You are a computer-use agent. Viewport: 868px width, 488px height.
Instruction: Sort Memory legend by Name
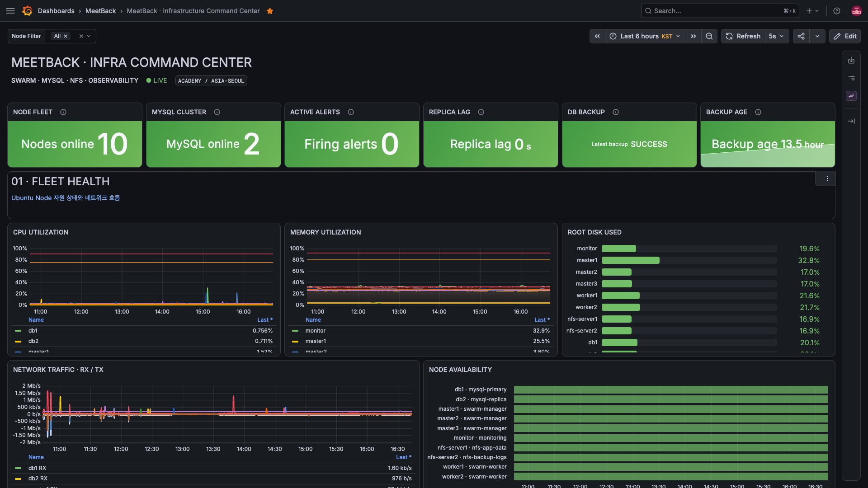point(313,320)
